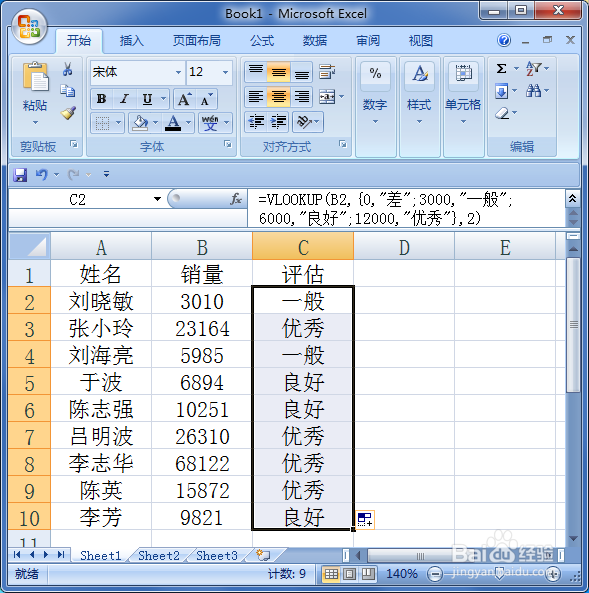Switch to Page Layout view button
Viewport: 589px width, 593px height.
[x=350, y=574]
